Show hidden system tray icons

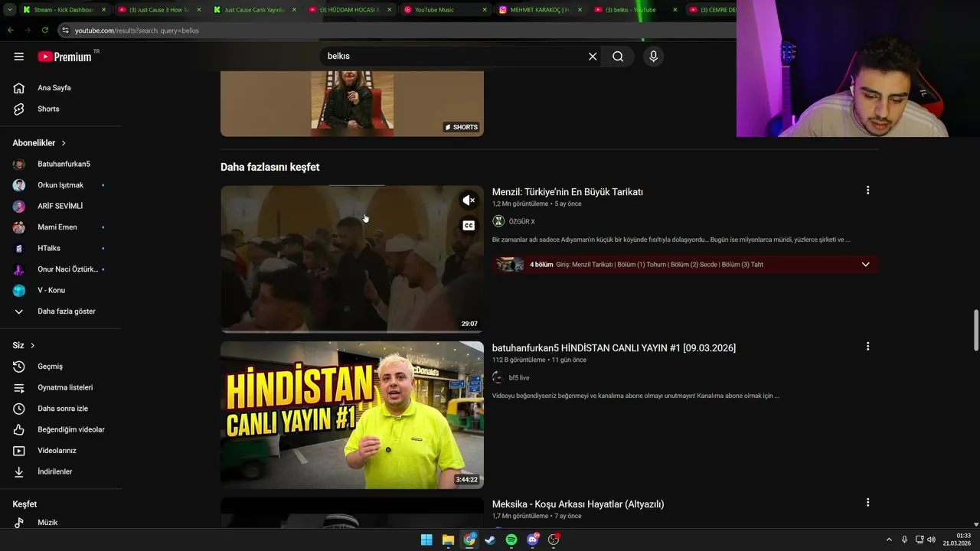pos(889,540)
